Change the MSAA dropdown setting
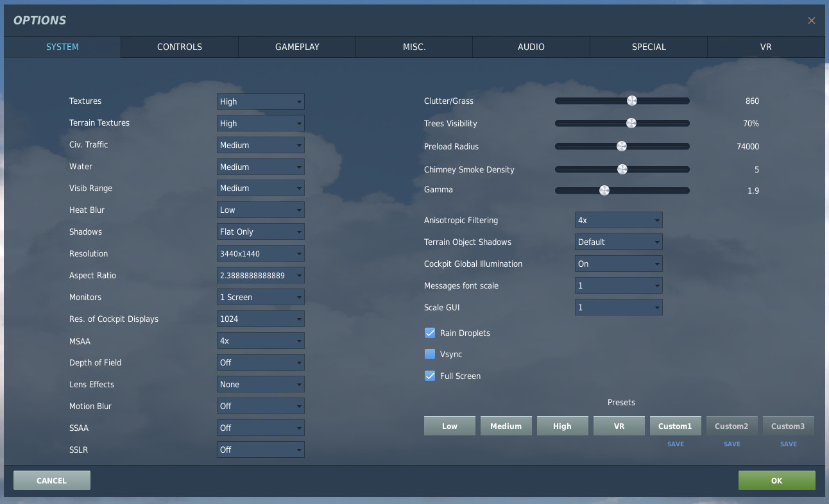Screen dimensions: 829x504 tap(261, 341)
